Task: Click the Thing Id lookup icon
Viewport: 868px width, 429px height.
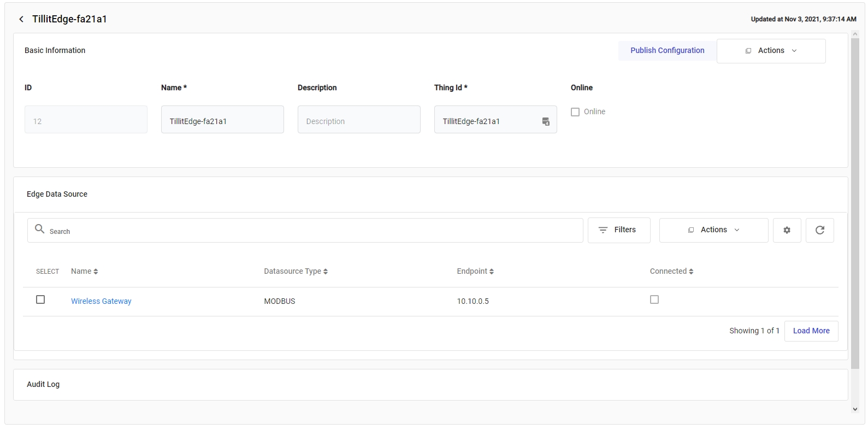Action: (545, 121)
